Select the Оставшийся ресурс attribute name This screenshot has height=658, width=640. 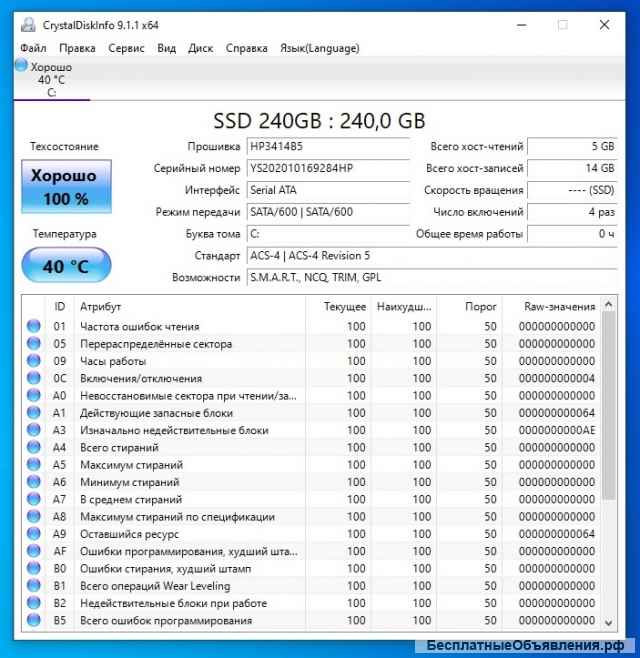(x=129, y=534)
